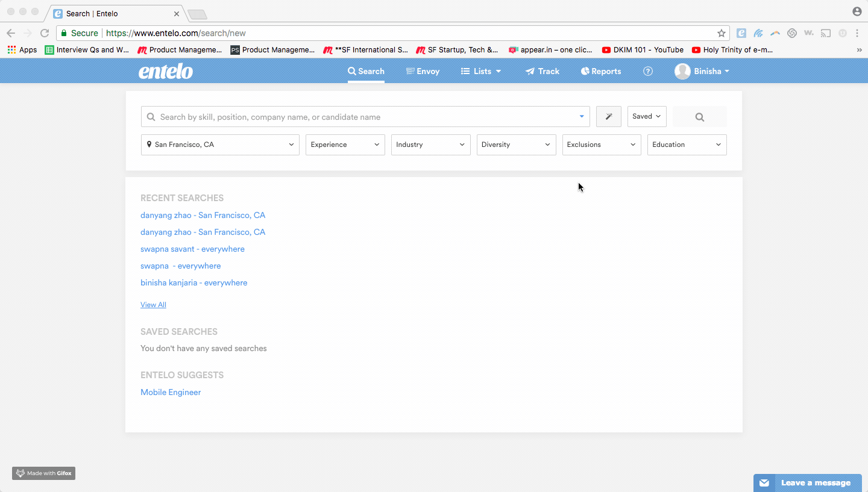Click the browser back arrow

tap(11, 33)
